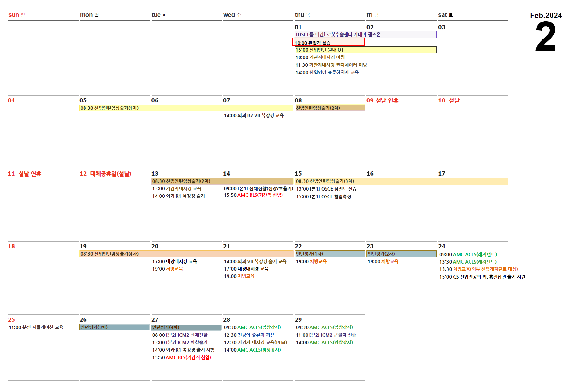Open 14:00 신입인턴 표준화환자 교육 entry
The image size is (573, 392).
click(327, 73)
